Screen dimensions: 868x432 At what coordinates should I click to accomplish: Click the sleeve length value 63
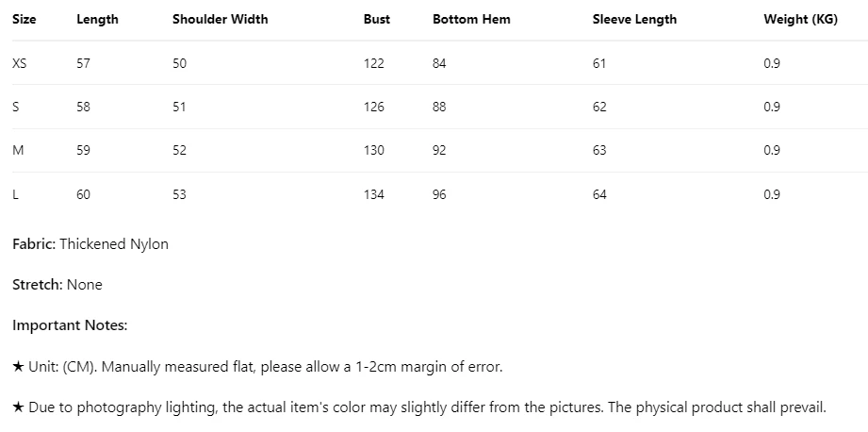pos(600,150)
